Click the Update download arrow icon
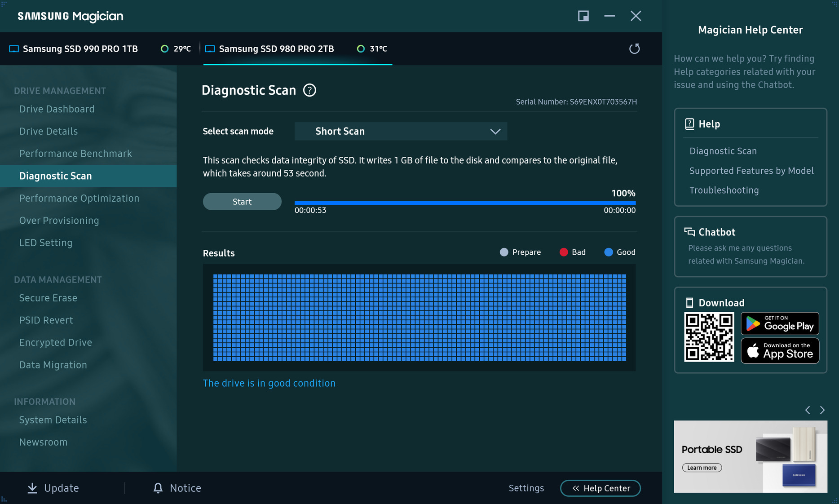Viewport: 839px width, 504px height. click(32, 488)
